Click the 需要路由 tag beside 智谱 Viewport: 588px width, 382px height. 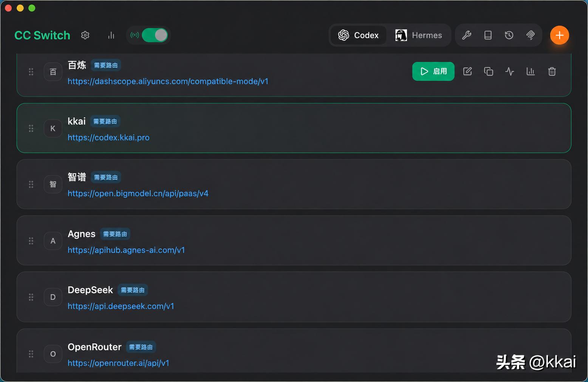pos(106,177)
